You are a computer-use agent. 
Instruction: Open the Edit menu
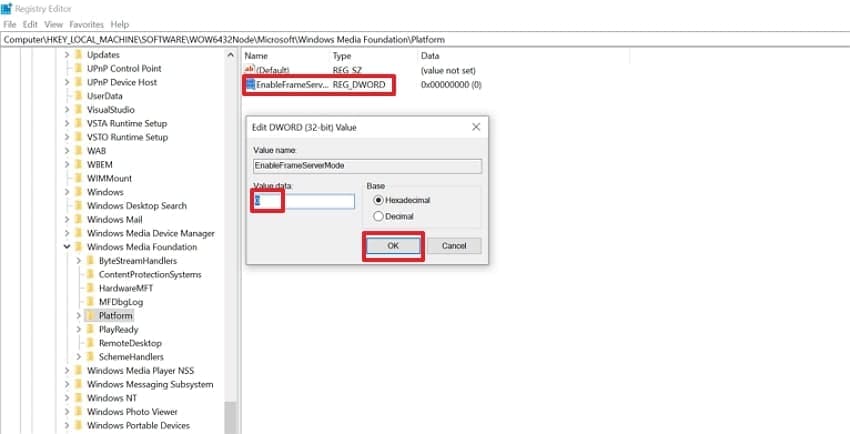[x=30, y=24]
